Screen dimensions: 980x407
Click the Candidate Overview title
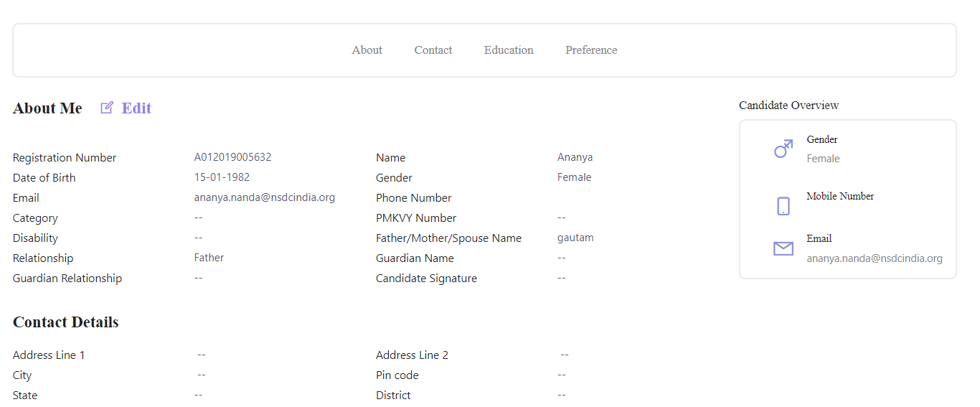[788, 106]
